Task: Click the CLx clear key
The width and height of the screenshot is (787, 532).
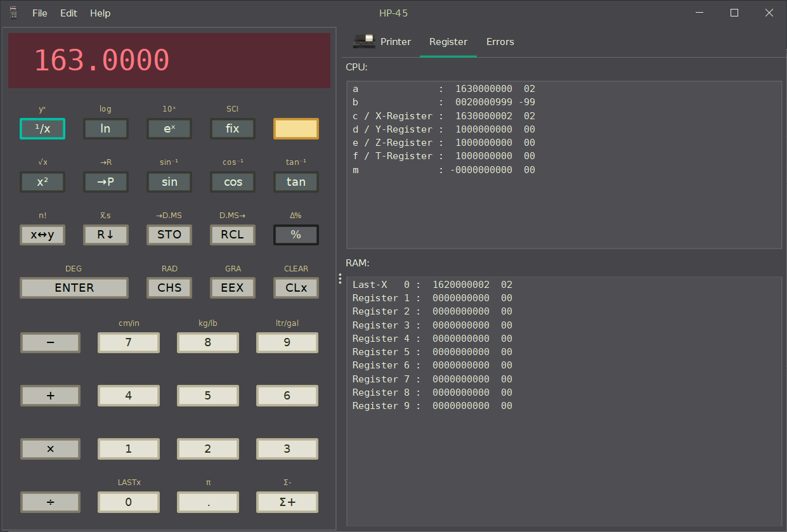Action: (x=296, y=288)
